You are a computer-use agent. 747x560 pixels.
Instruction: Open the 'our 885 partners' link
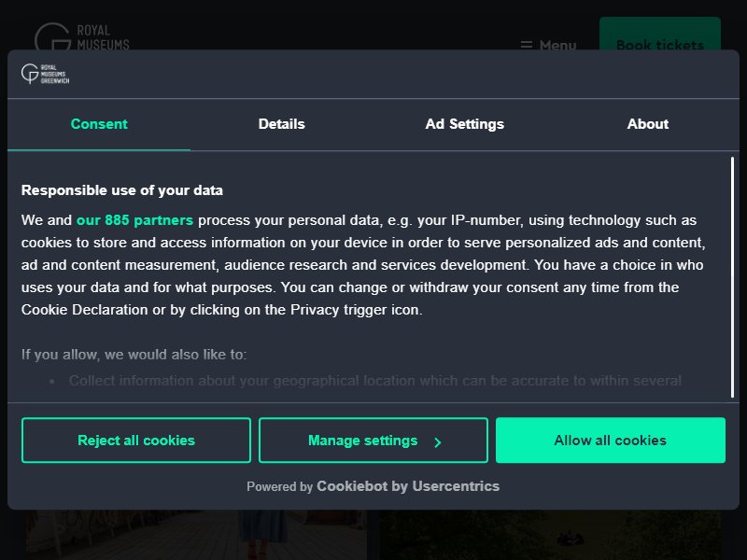[x=134, y=220]
